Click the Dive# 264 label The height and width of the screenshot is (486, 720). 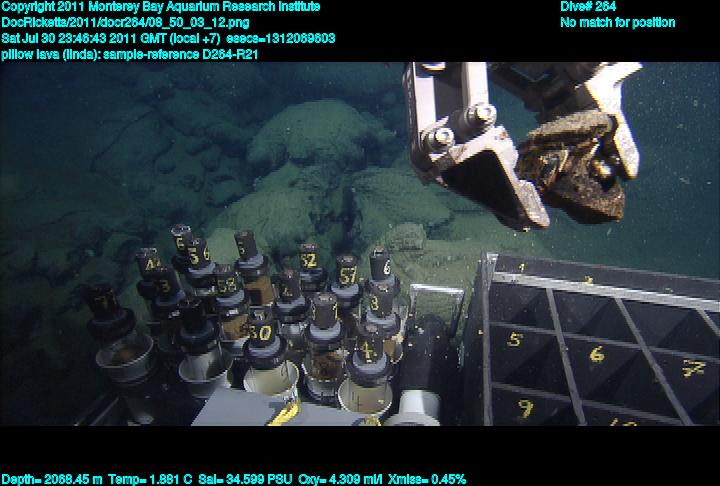(588, 6)
